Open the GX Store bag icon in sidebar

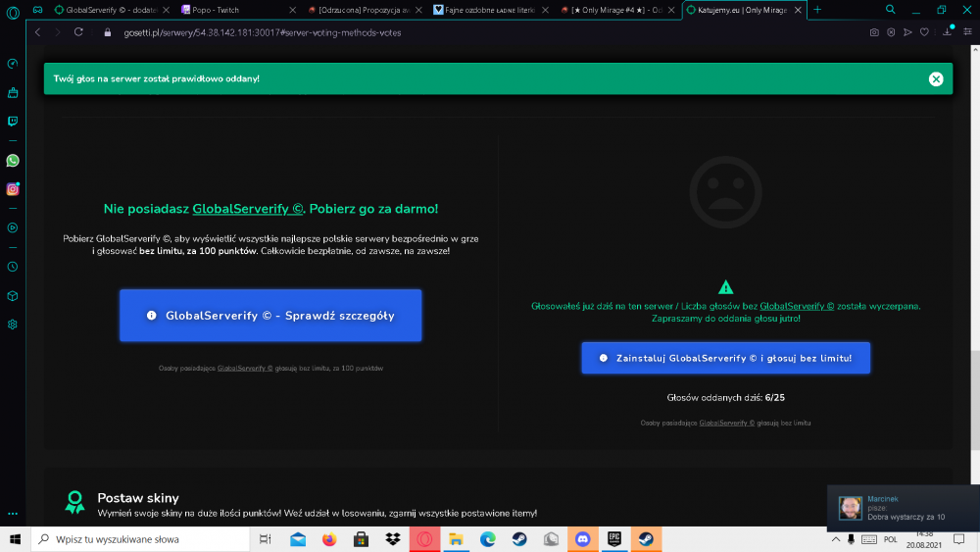pos(13,92)
